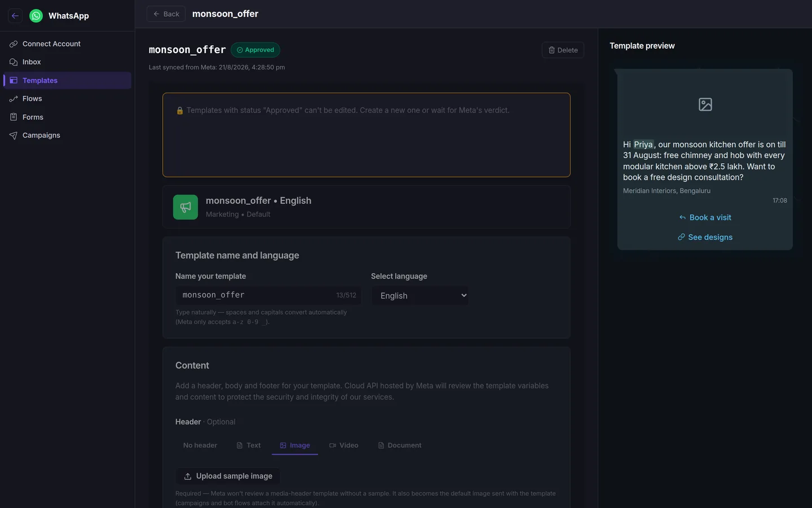
Task: Click the template name input field
Action: (268, 295)
